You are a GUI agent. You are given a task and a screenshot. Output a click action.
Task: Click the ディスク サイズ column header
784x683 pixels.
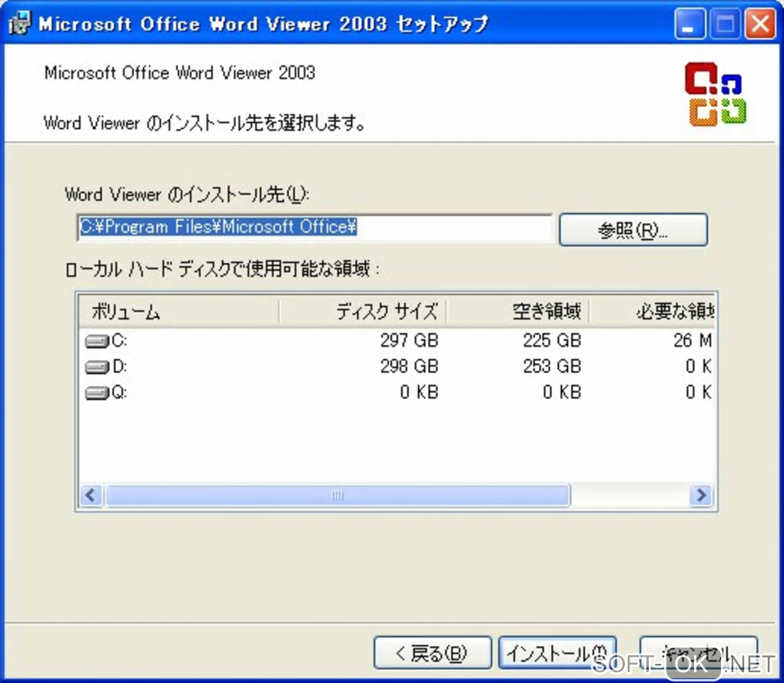363,312
